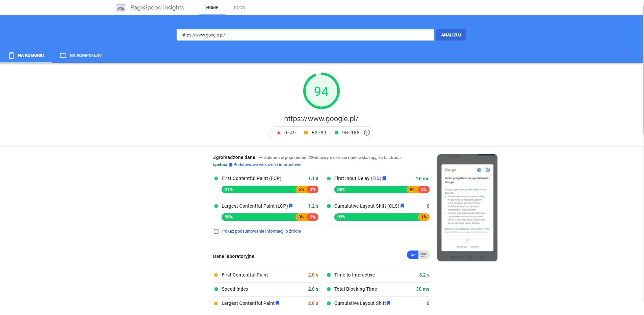The height and width of the screenshot is (315, 644).
Task: Click the green circle 90–100 legend icon
Action: [x=336, y=133]
